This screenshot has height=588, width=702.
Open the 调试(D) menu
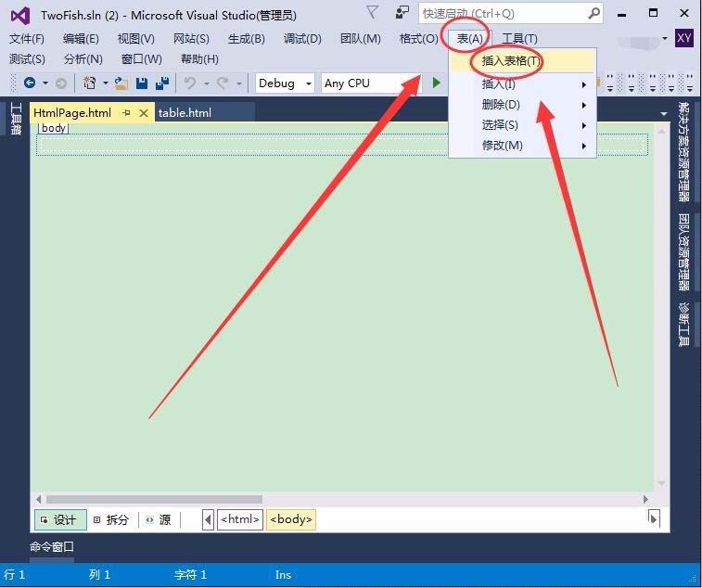tap(302, 39)
